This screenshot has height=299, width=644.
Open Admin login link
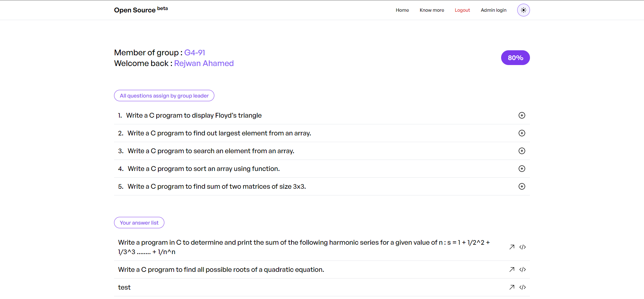tap(493, 10)
